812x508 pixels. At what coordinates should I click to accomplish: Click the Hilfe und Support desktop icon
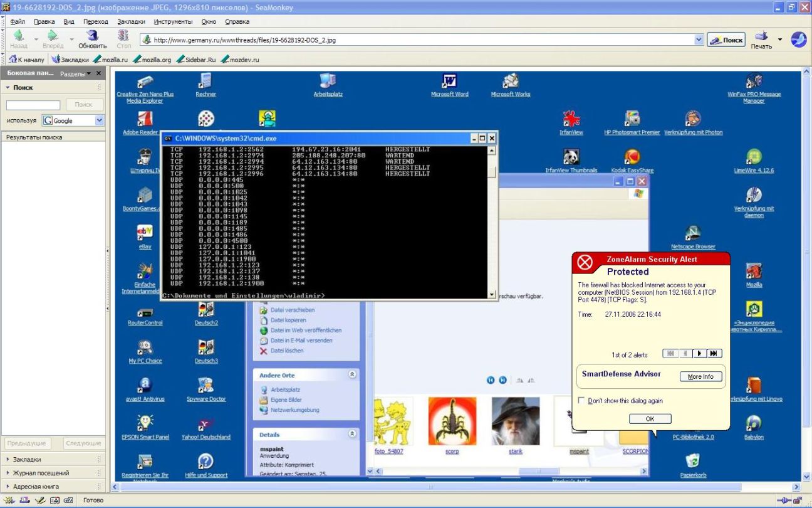pos(206,465)
